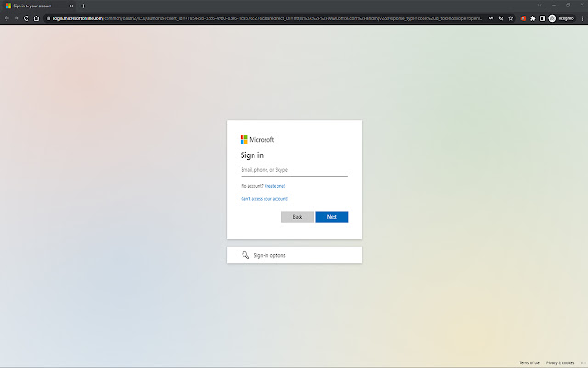The height and width of the screenshot is (368, 588).
Task: Toggle the browser side panel
Action: [542, 18]
